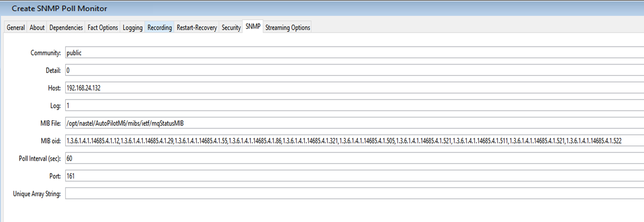Click the Community: label
Image resolution: width=644 pixels, height=222 pixels.
46,53
